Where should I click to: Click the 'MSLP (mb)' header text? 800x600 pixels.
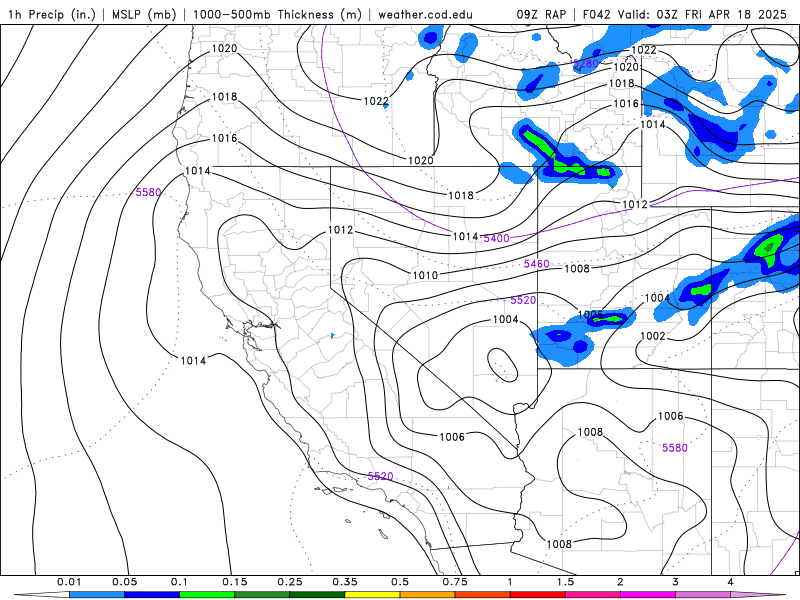[144, 15]
